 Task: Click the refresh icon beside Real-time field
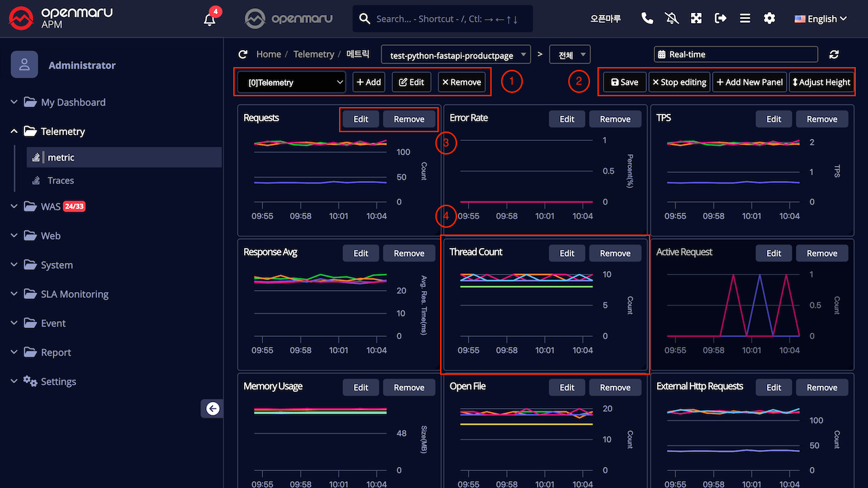click(834, 55)
